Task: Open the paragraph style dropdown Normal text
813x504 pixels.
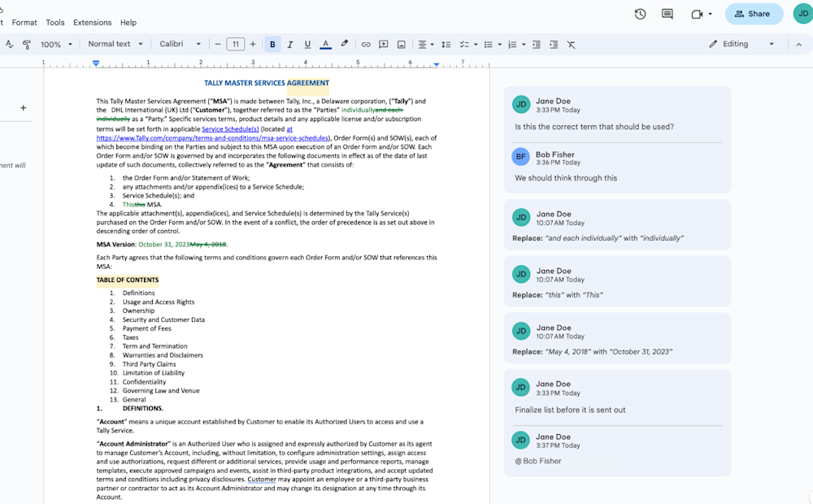Action: (x=114, y=45)
